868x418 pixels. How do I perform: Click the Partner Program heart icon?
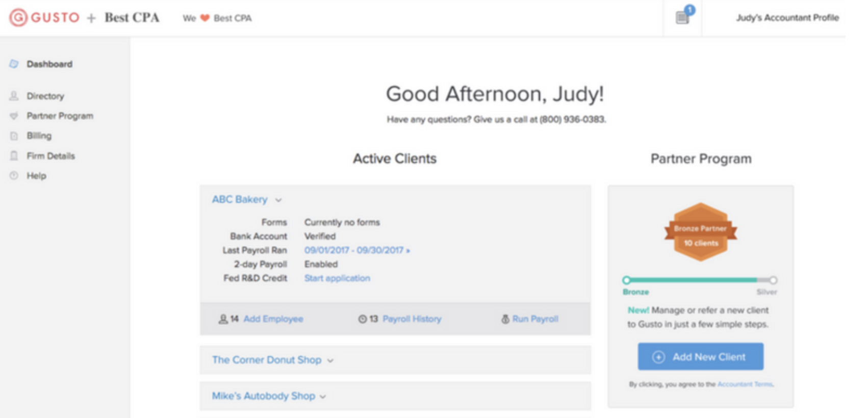14,116
